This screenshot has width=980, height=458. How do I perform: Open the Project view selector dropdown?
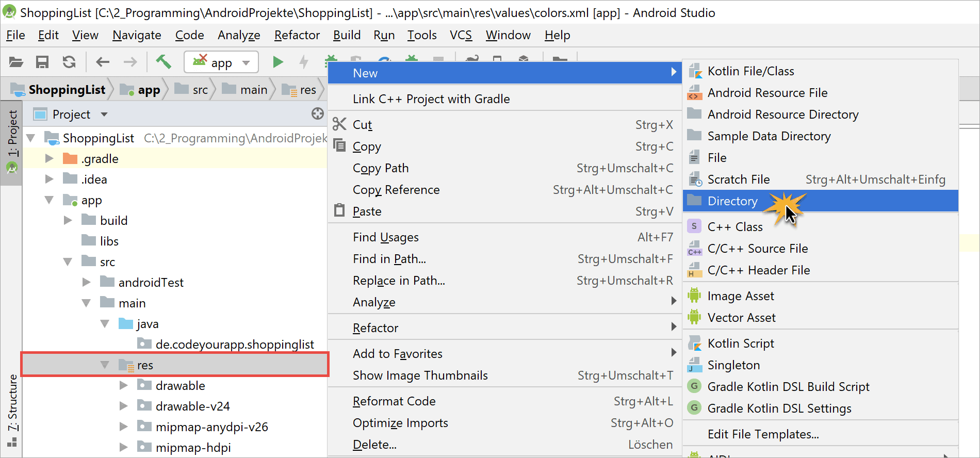click(104, 114)
